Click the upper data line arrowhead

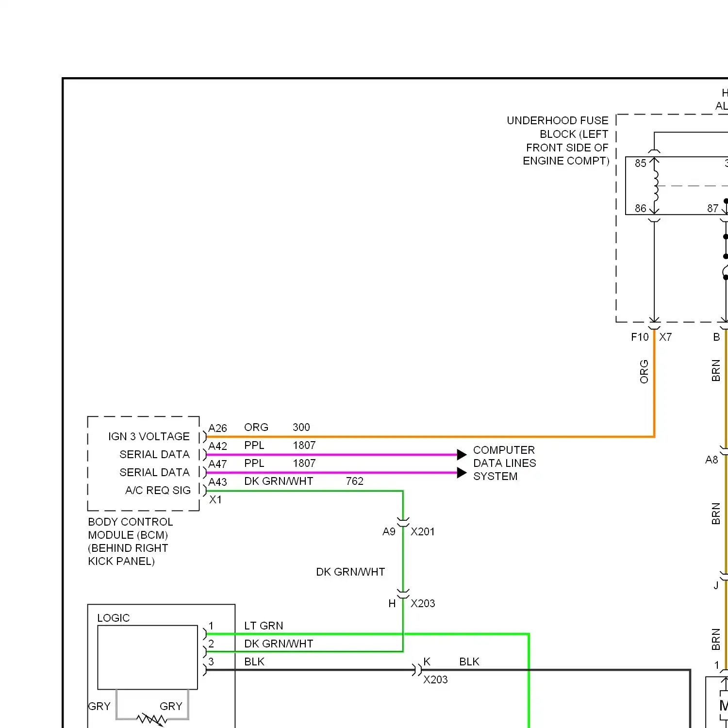pos(462,455)
